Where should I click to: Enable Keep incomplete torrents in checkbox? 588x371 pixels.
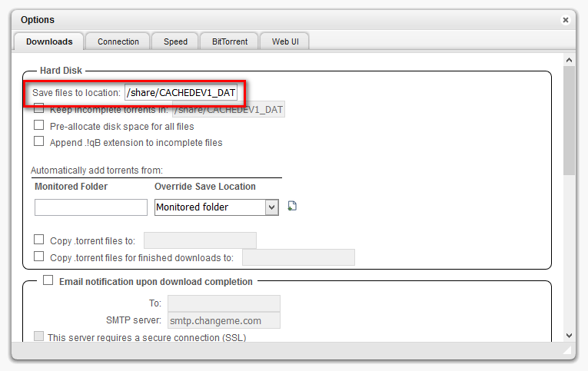(39, 109)
